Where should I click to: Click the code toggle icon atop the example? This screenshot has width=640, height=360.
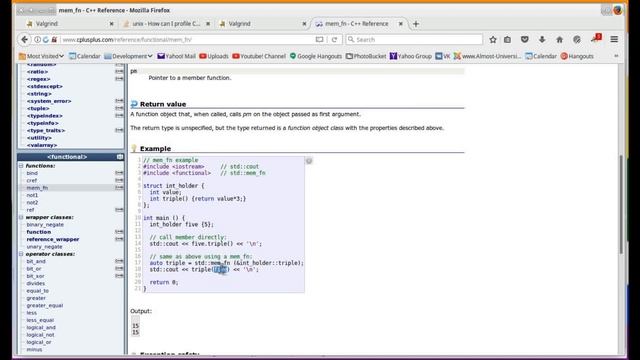[309, 161]
